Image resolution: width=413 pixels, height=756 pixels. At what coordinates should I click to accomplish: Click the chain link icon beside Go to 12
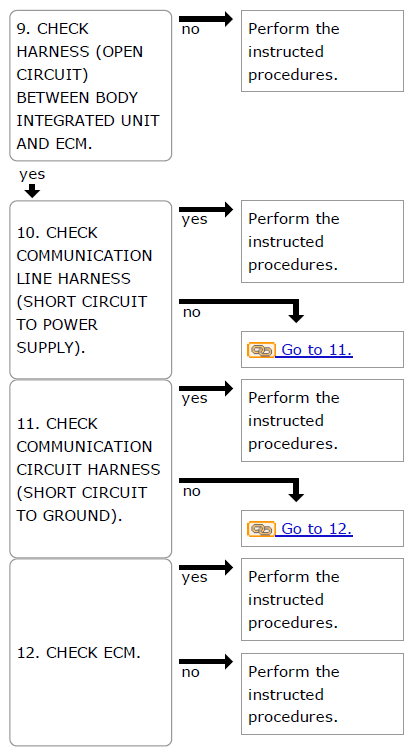pyautogui.click(x=261, y=529)
